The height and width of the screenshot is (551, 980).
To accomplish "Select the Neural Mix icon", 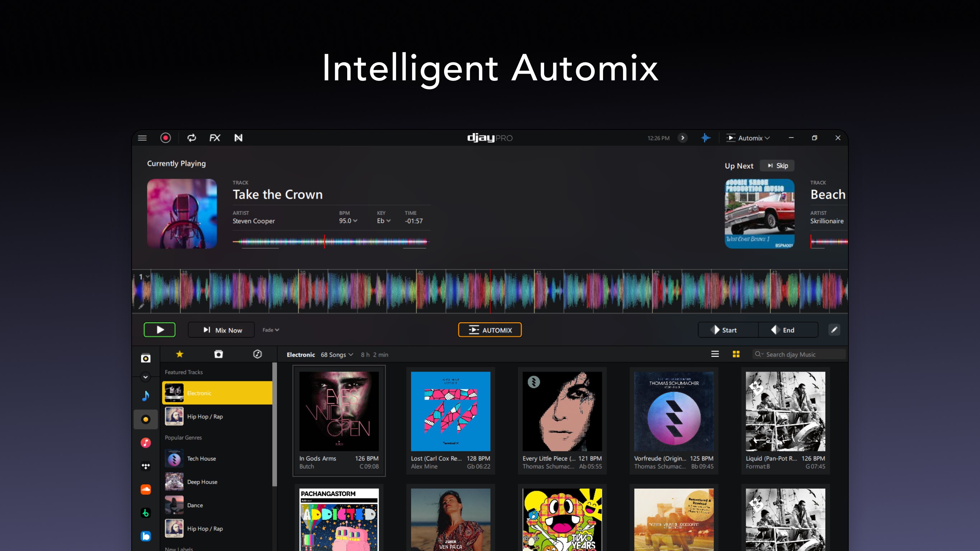I will [239, 138].
